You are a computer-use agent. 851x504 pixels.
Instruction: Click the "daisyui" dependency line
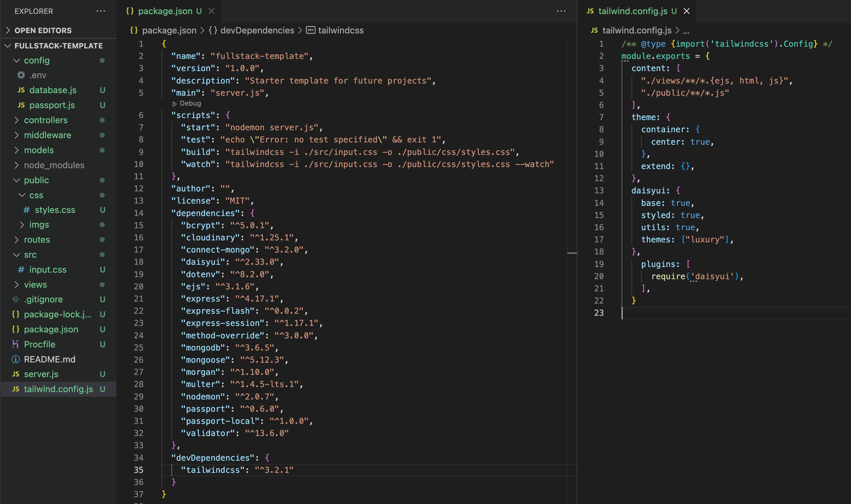tap(232, 262)
